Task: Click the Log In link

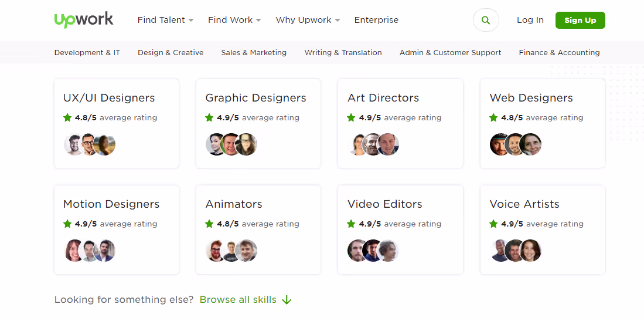Action: point(530,20)
